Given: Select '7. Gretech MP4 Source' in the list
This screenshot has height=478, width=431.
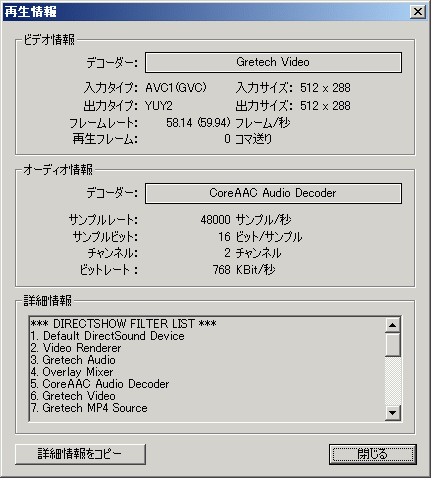Looking at the screenshot, I should click(x=89, y=408).
